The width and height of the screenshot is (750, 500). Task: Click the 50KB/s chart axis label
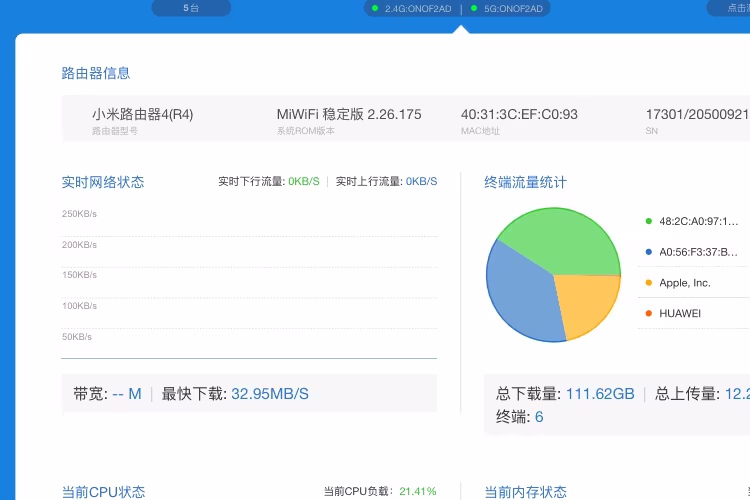[77, 337]
